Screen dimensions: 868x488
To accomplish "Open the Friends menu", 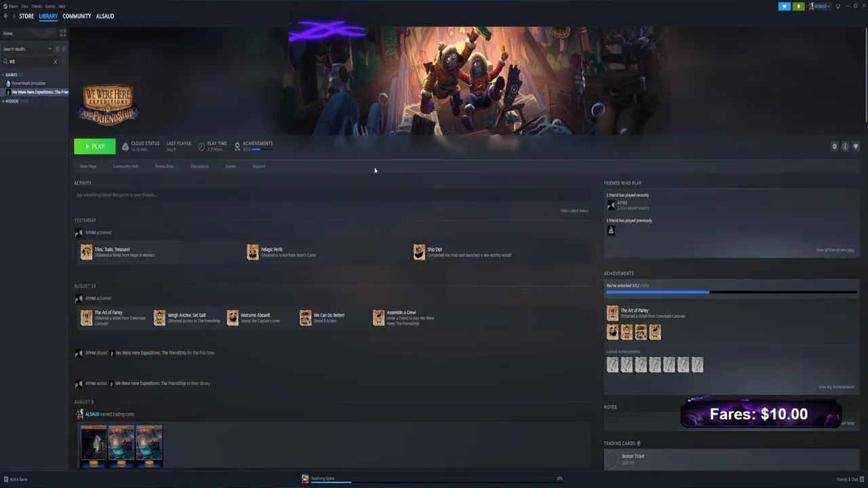I will pyautogui.click(x=37, y=6).
